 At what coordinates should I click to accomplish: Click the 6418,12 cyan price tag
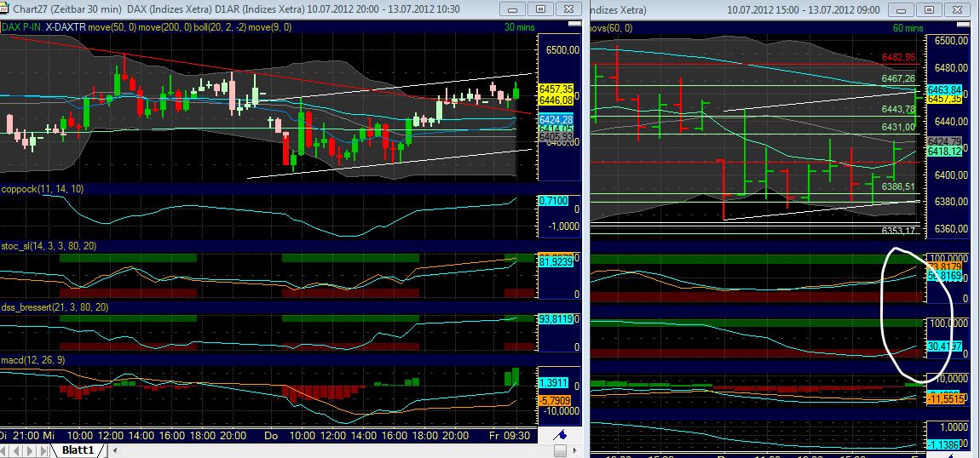coord(944,151)
